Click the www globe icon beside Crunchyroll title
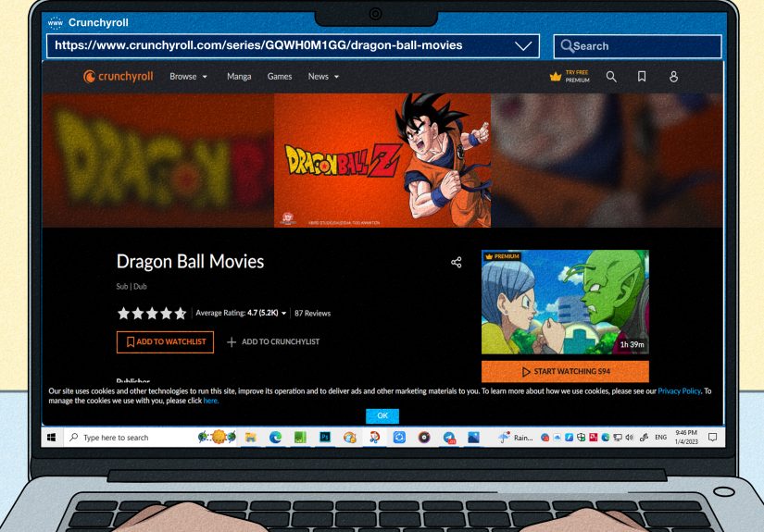The height and width of the screenshot is (532, 764). click(x=55, y=22)
